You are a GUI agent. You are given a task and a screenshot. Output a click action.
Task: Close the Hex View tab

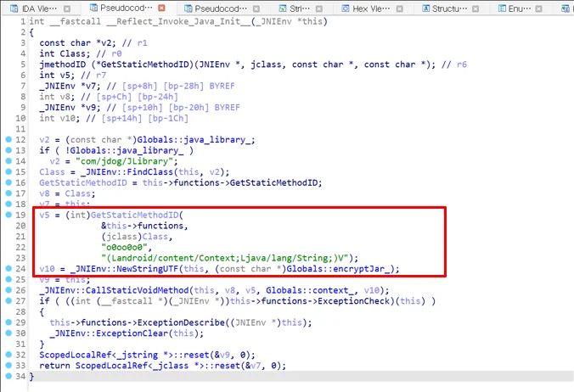click(x=400, y=8)
